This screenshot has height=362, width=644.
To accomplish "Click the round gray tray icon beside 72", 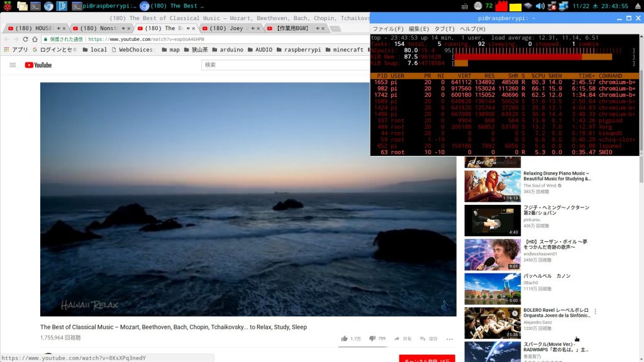I will coord(478,6).
